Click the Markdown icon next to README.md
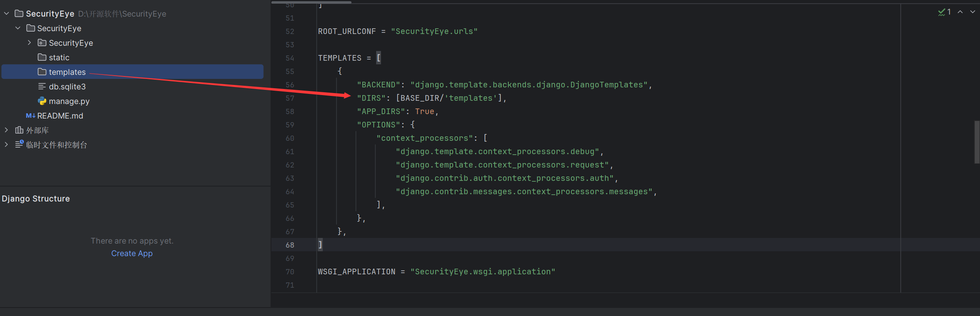Image resolution: width=980 pixels, height=316 pixels. [30, 116]
